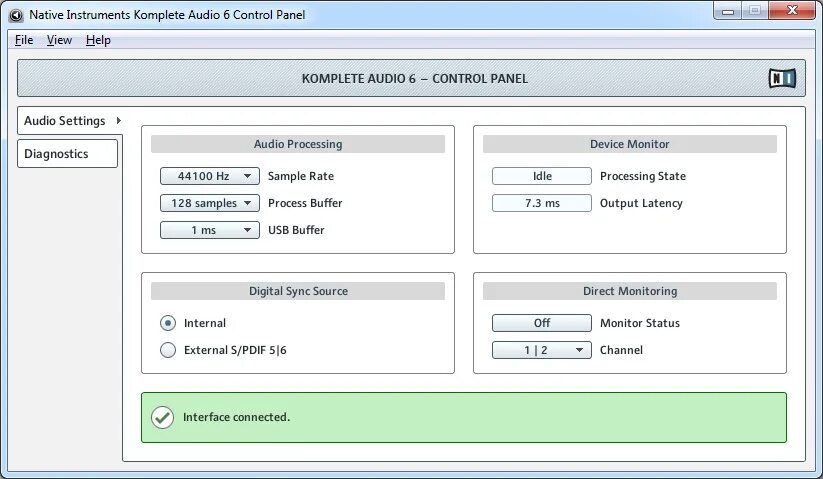Click the Channel label
Image resolution: width=823 pixels, height=479 pixels.
[x=621, y=350]
